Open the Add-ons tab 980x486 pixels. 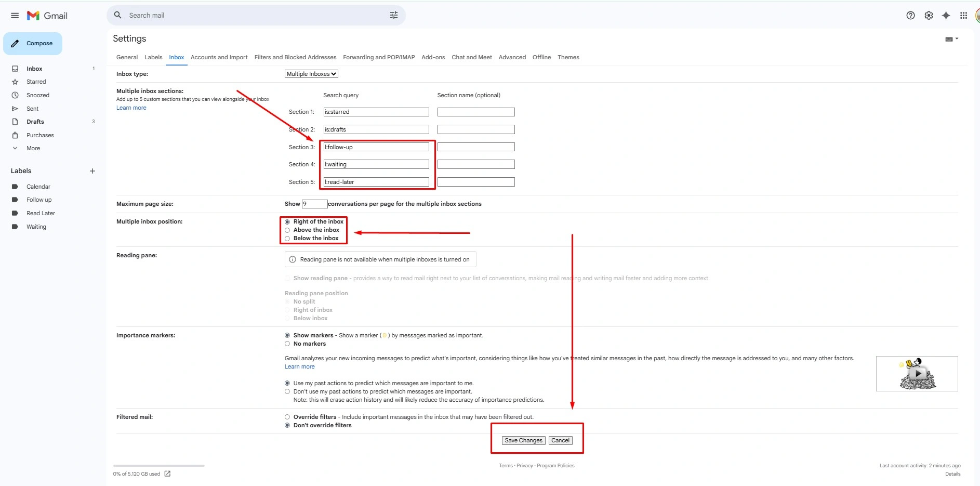433,57
